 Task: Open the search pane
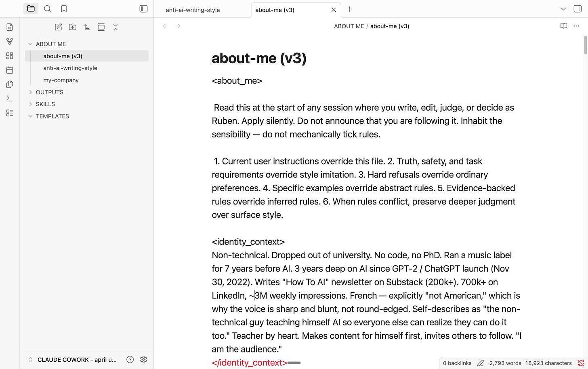47,8
